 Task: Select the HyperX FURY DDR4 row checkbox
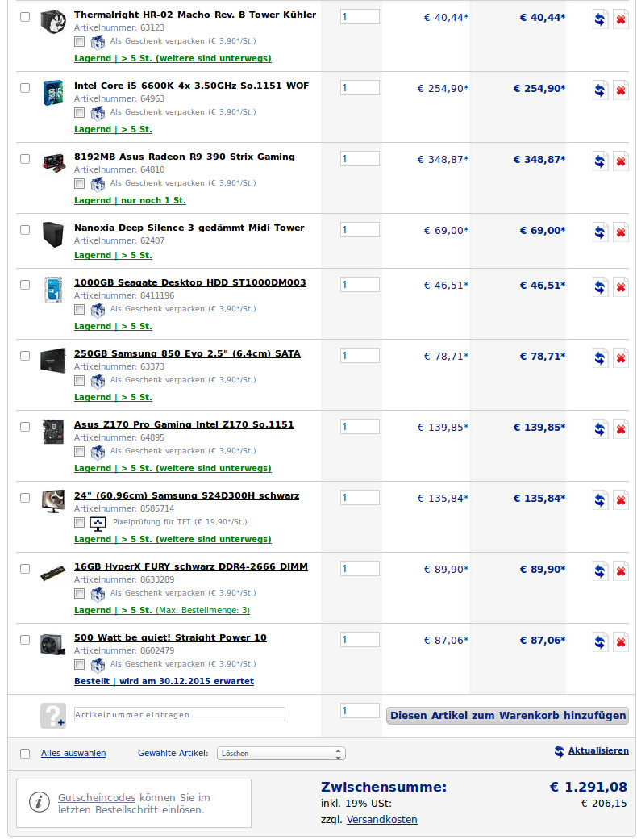click(25, 569)
